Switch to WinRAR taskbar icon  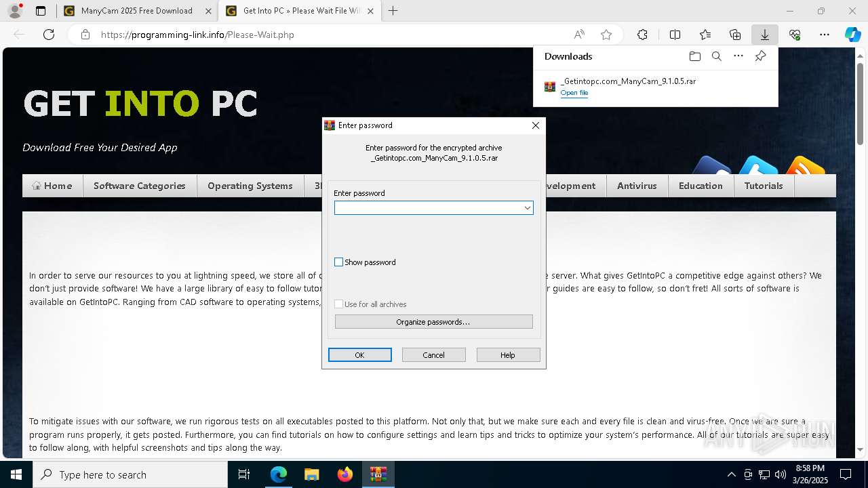[x=378, y=474]
